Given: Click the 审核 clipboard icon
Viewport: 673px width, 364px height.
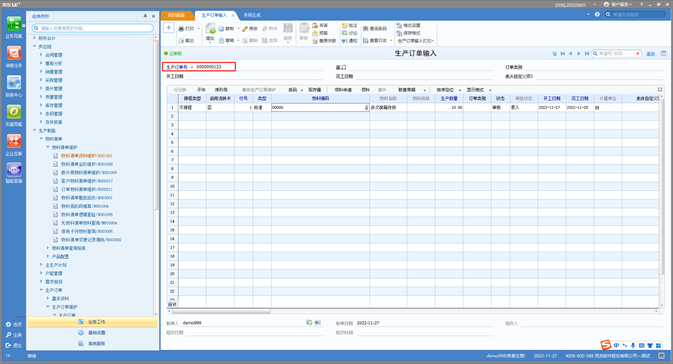Looking at the screenshot, I should pyautogui.click(x=304, y=28).
